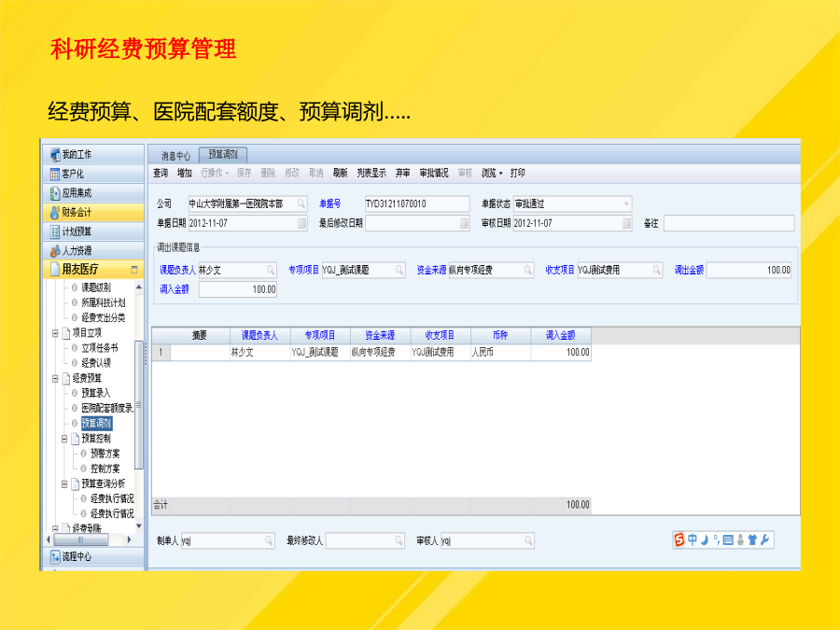Click the lookup icon in 课题负责人 field

(x=271, y=270)
